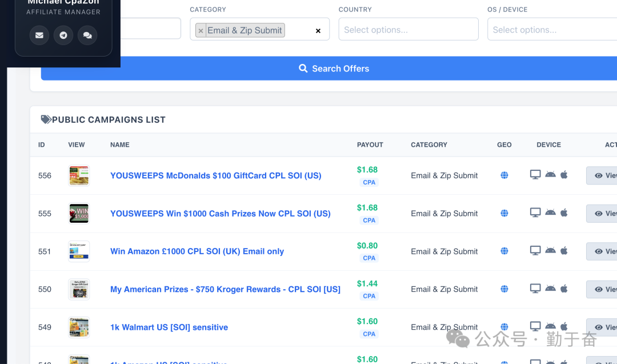Viewport: 617px width, 364px height.
Task: Click View button for offer 551
Action: 602,251
